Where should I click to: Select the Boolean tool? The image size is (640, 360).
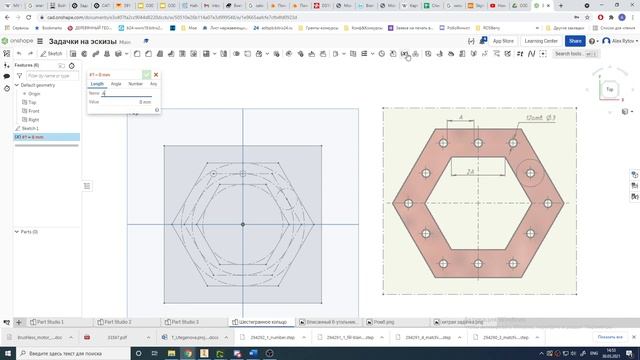236,54
